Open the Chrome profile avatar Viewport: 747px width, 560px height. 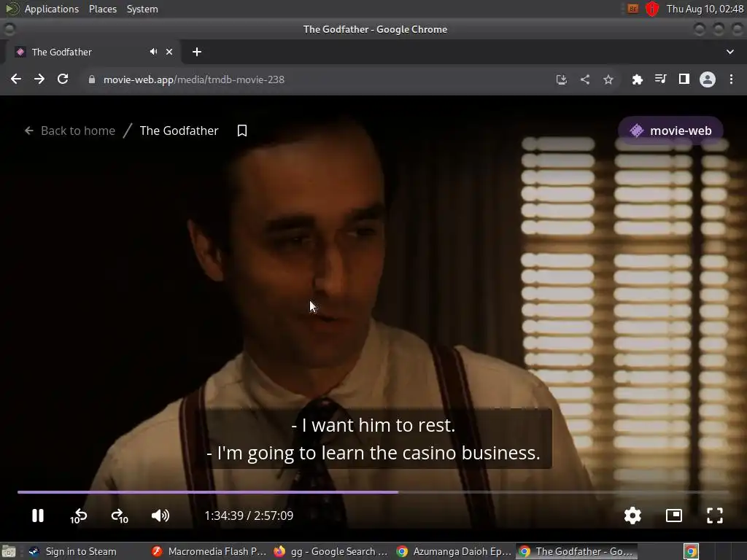[708, 79]
